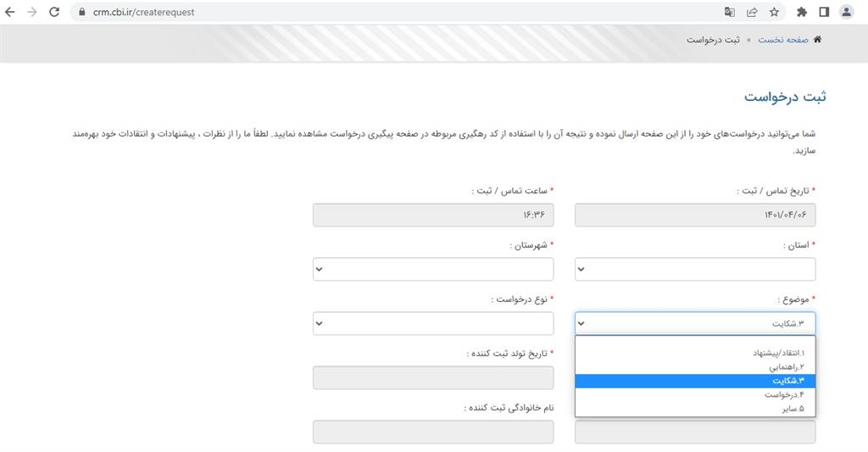This screenshot has width=868, height=452.
Task: Bookmark this page with the star icon
Action: click(774, 12)
